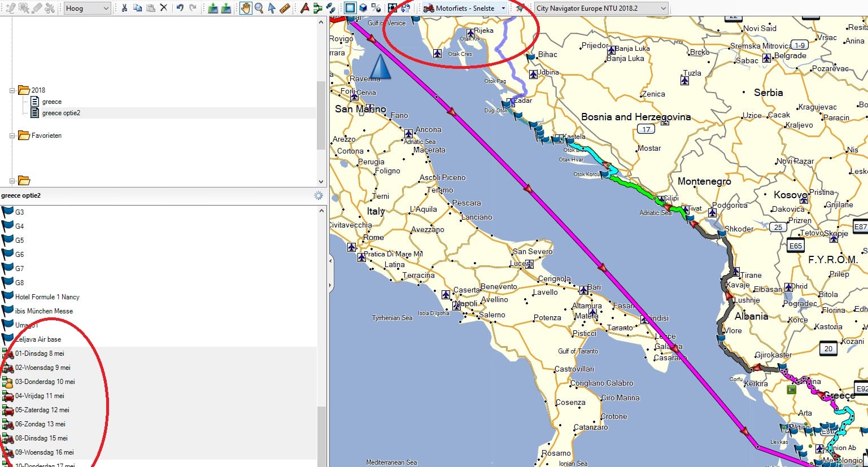Select waypoint G7 in the list
868x467 pixels.
coord(158,269)
